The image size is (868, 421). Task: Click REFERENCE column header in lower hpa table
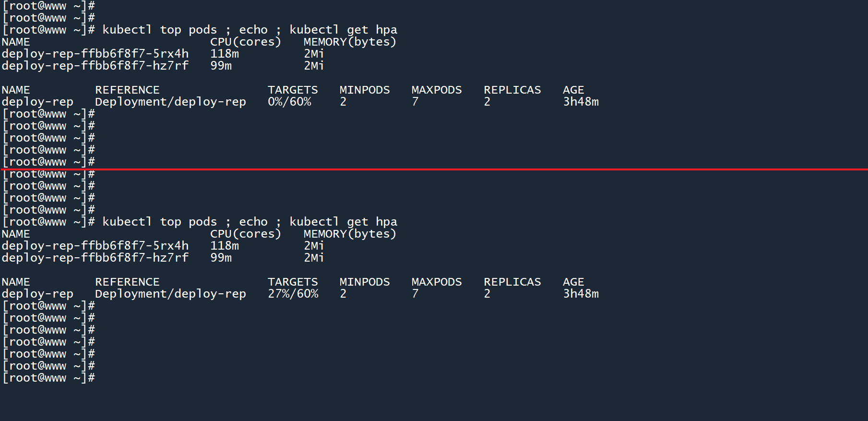click(127, 282)
